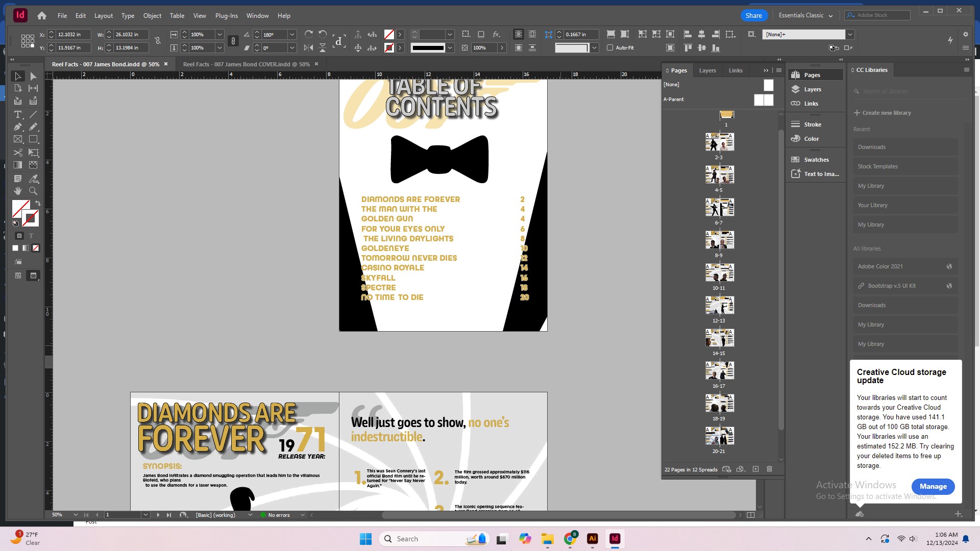Open object style [None]+ dropdown
The height and width of the screenshot is (551, 980).
[x=850, y=35]
